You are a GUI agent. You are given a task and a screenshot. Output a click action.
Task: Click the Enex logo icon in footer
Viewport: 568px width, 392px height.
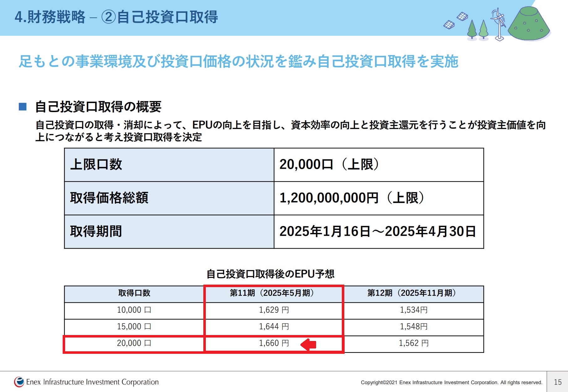point(19,382)
